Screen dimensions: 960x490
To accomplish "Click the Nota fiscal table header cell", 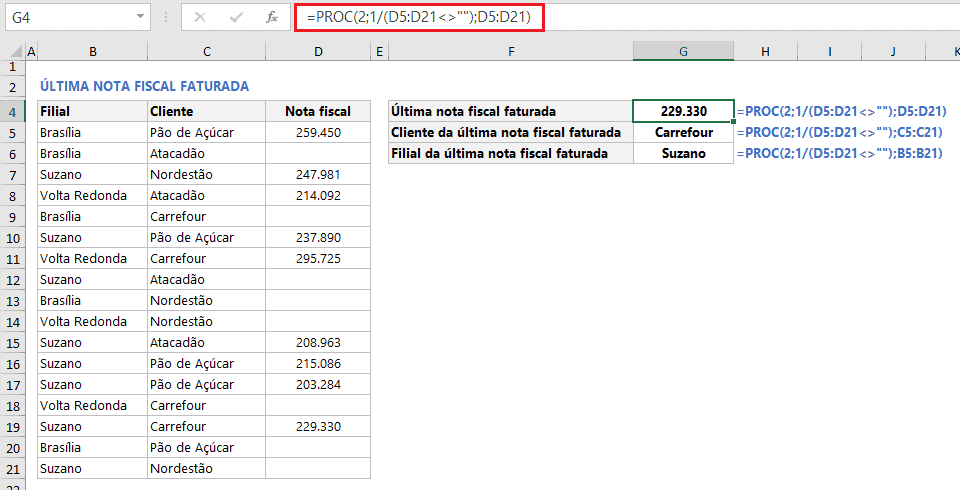I will (x=318, y=111).
